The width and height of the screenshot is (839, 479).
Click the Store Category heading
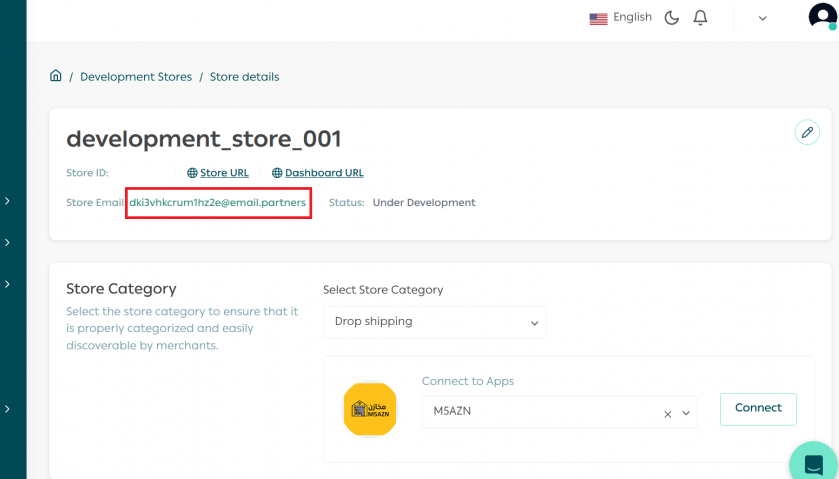121,289
